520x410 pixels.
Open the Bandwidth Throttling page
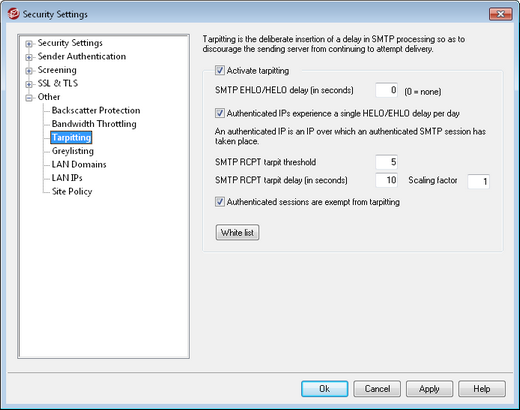94,124
